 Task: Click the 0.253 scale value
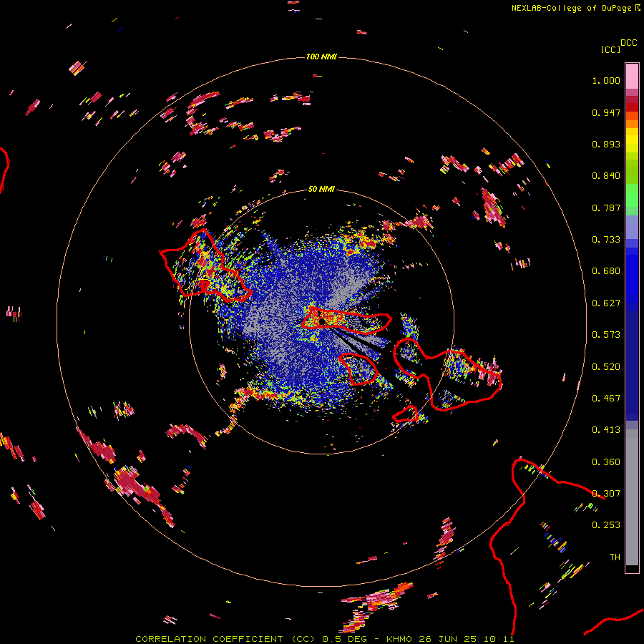coord(606,525)
